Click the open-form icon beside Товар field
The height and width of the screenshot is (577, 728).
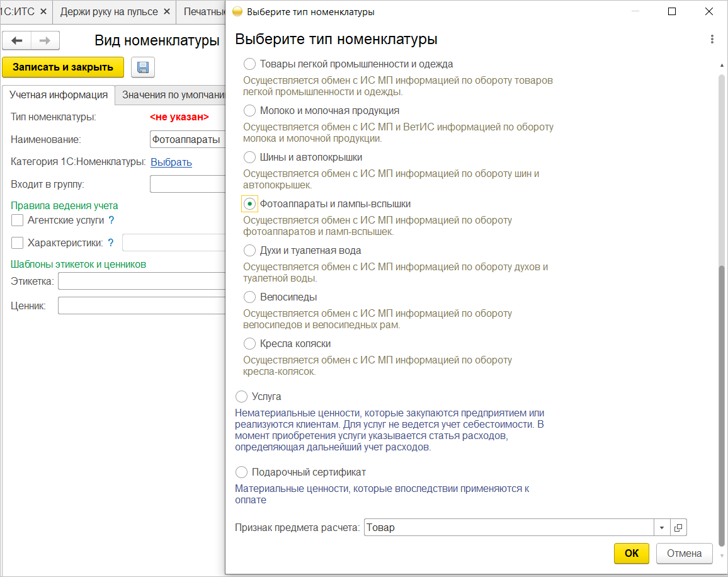tap(678, 527)
